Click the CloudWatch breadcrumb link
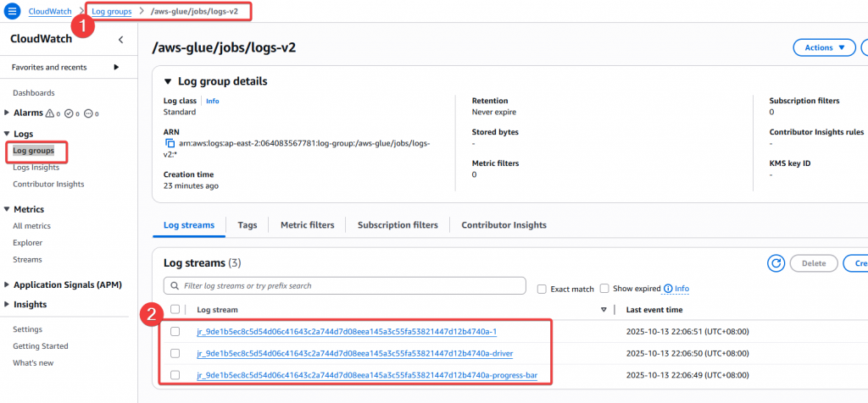 tap(50, 11)
